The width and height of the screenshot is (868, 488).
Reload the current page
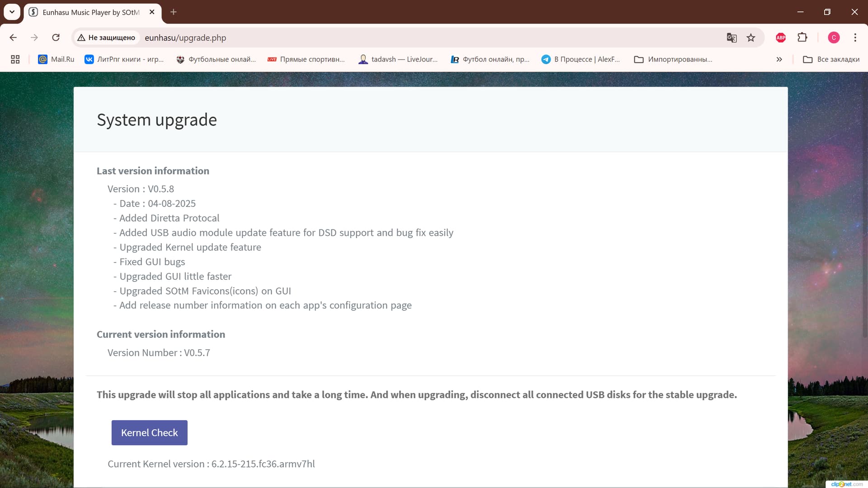tap(56, 38)
